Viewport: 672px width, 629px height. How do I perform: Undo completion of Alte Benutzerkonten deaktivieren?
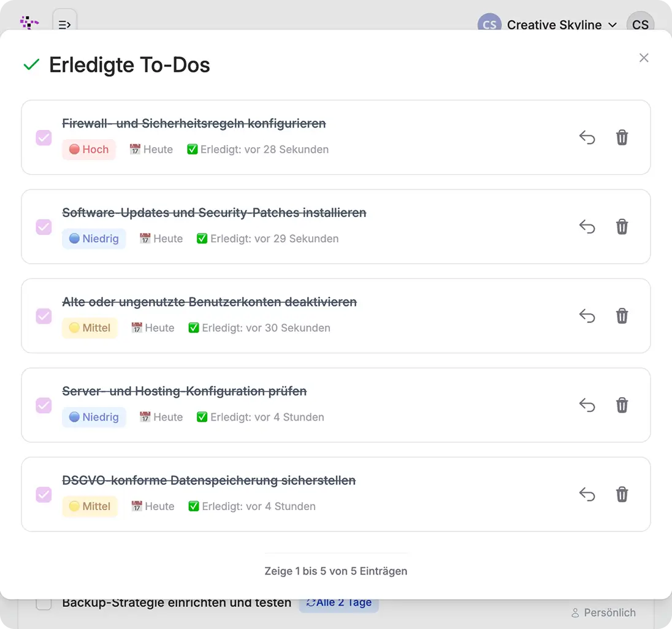point(587,316)
